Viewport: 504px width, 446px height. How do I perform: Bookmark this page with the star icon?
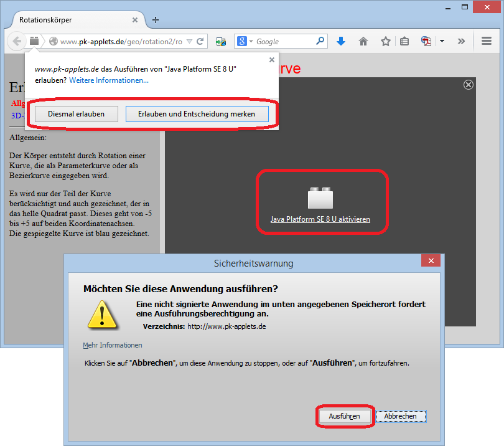pos(385,42)
